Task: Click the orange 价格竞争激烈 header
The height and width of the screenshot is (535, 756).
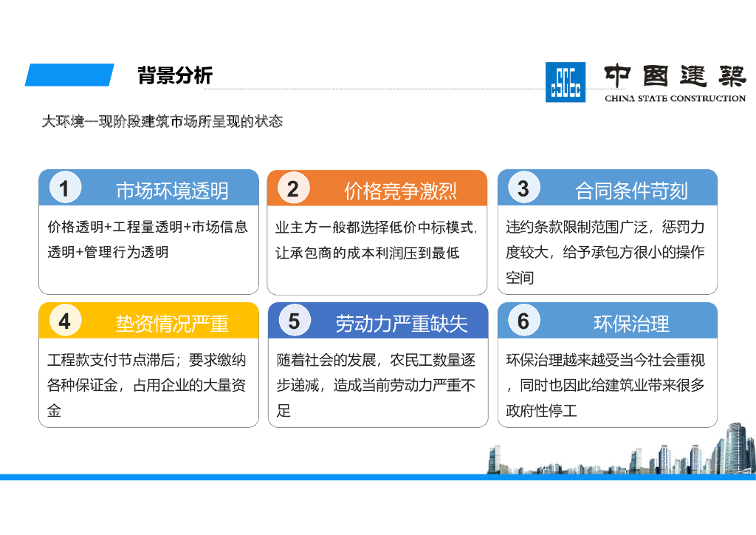Action: pyautogui.click(x=400, y=191)
